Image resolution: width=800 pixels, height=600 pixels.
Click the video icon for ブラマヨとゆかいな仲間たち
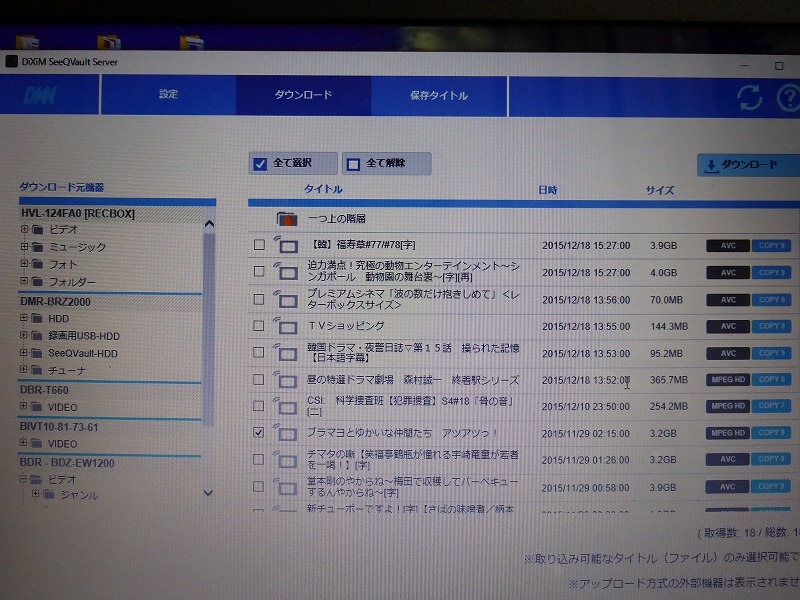[x=286, y=433]
